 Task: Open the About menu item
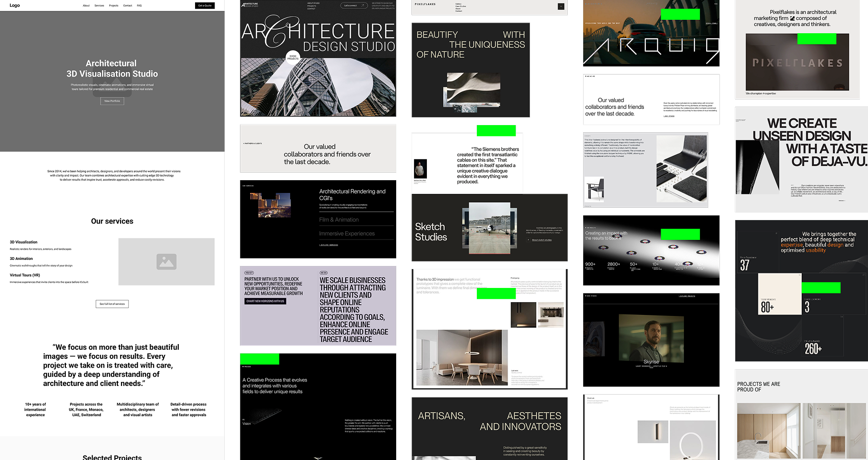[x=86, y=6]
